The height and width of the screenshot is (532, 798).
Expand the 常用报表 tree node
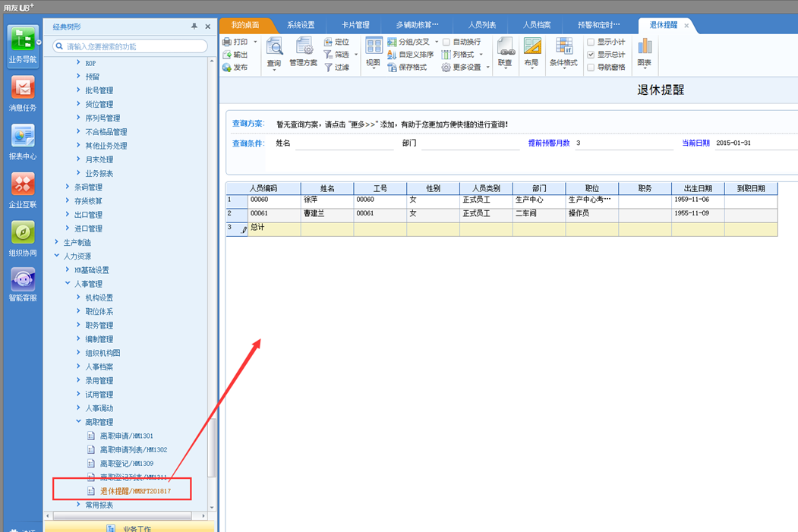pyautogui.click(x=78, y=505)
